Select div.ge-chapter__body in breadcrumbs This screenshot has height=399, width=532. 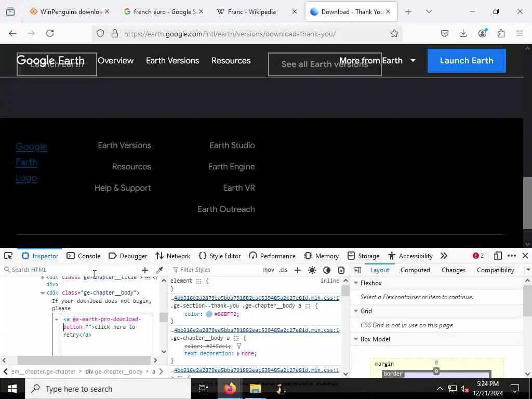114,371
